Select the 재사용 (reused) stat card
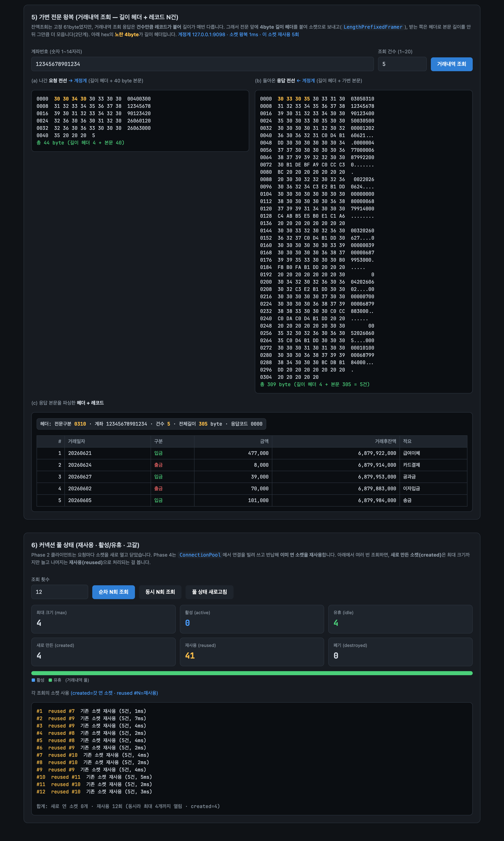 (x=252, y=652)
